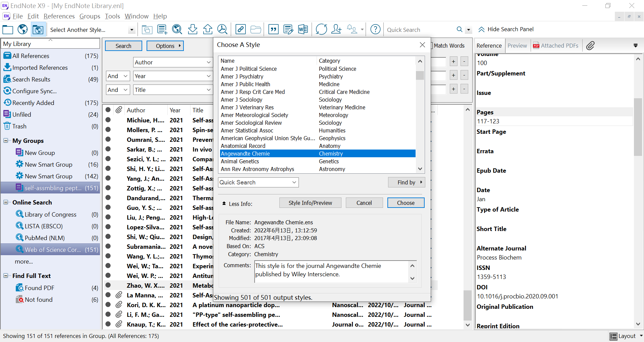The width and height of the screenshot is (644, 342).
Task: Click the Go to Word Processor icon
Action: point(303,30)
